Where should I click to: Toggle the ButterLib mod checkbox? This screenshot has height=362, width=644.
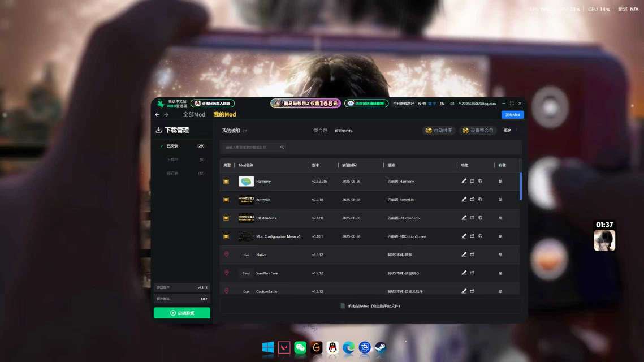point(226,200)
